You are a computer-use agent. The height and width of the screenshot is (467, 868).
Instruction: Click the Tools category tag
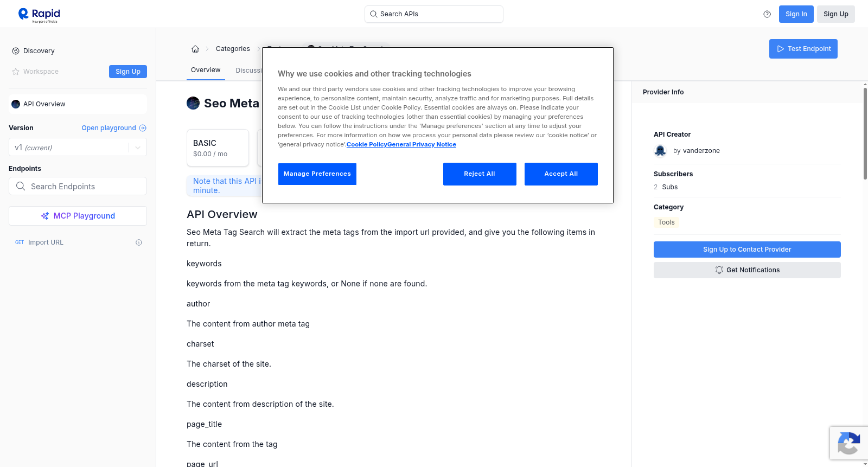pos(666,222)
